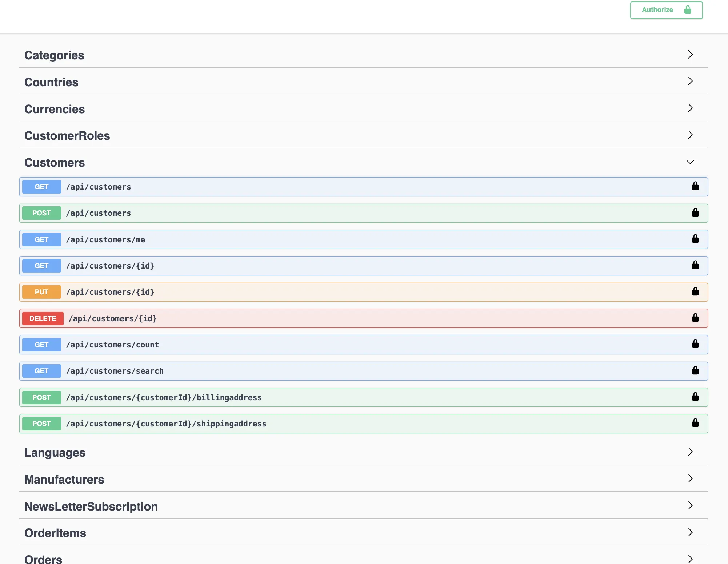Click lock icon on DELETE /api/customers/{id}
The image size is (728, 564).
coord(695,318)
